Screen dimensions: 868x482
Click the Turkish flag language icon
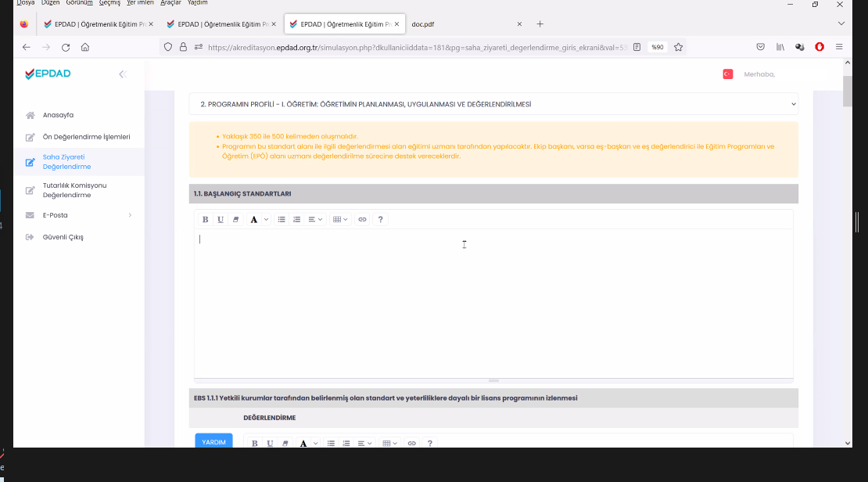pos(727,74)
